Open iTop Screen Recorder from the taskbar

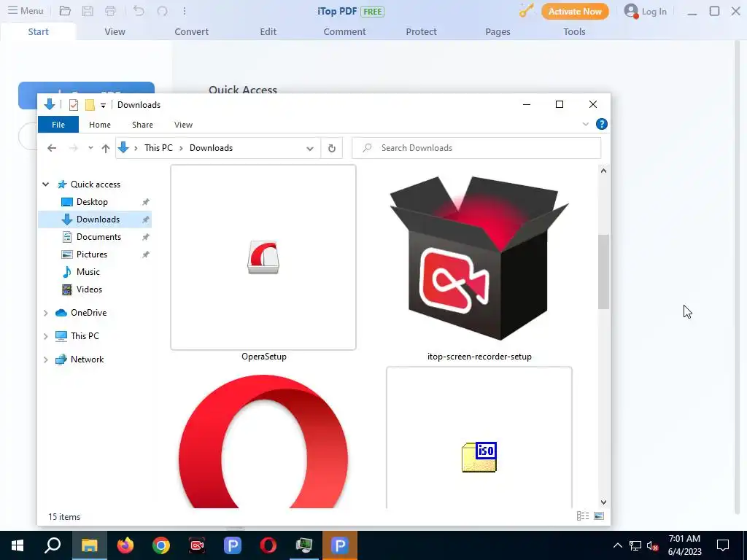click(197, 545)
